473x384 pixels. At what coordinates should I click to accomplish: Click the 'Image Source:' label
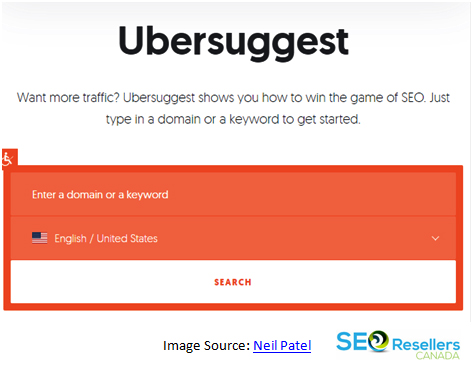click(x=206, y=346)
